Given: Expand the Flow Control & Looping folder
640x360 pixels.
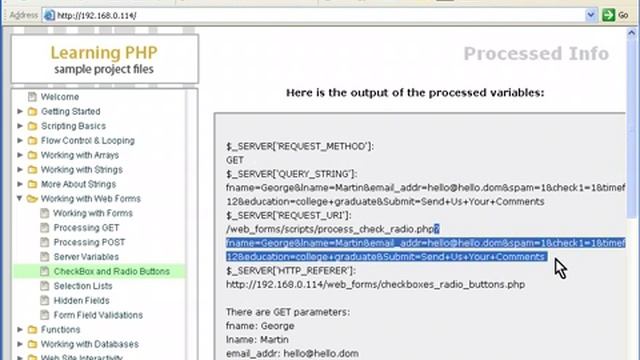Looking at the screenshot, I should tap(20, 140).
